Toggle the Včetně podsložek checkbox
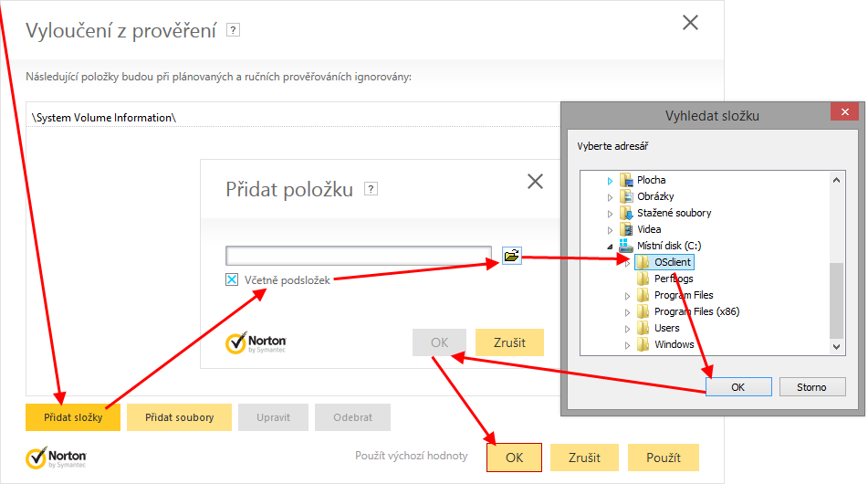The width and height of the screenshot is (868, 484). [x=232, y=279]
